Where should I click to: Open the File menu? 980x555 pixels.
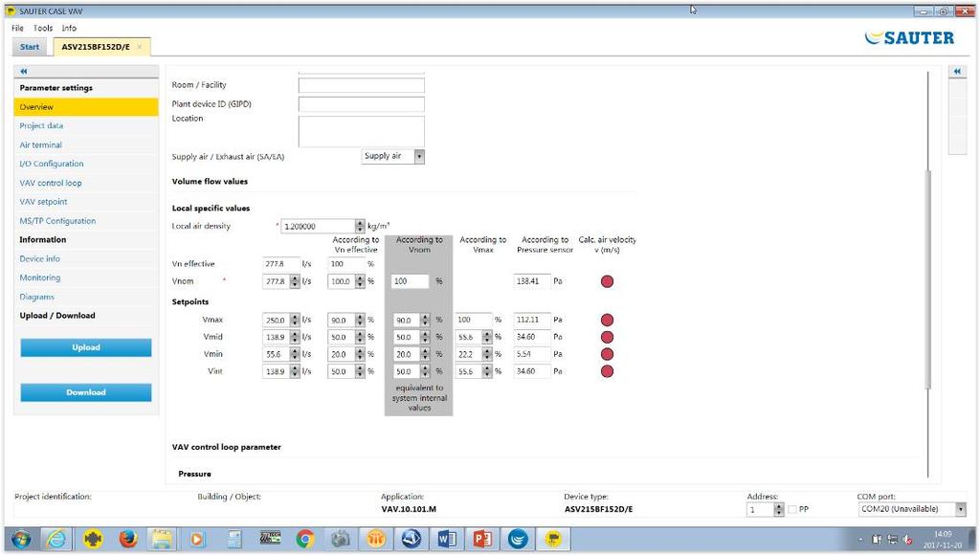(x=17, y=28)
